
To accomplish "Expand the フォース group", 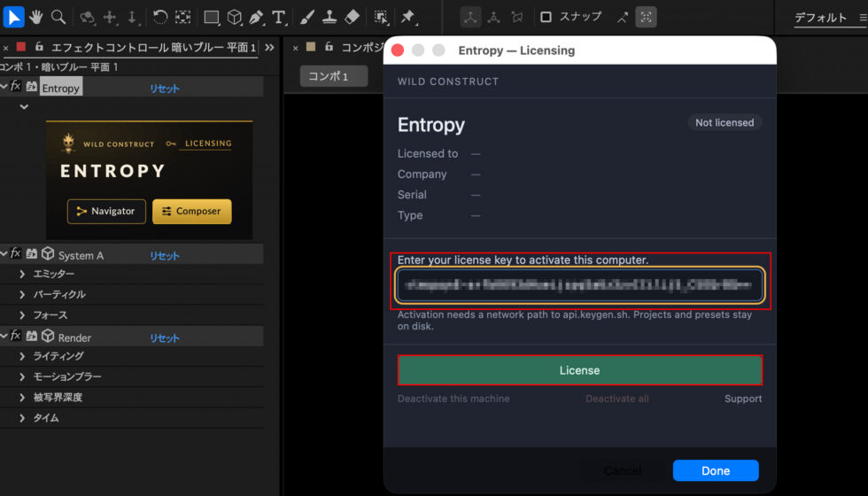I will pyautogui.click(x=22, y=315).
